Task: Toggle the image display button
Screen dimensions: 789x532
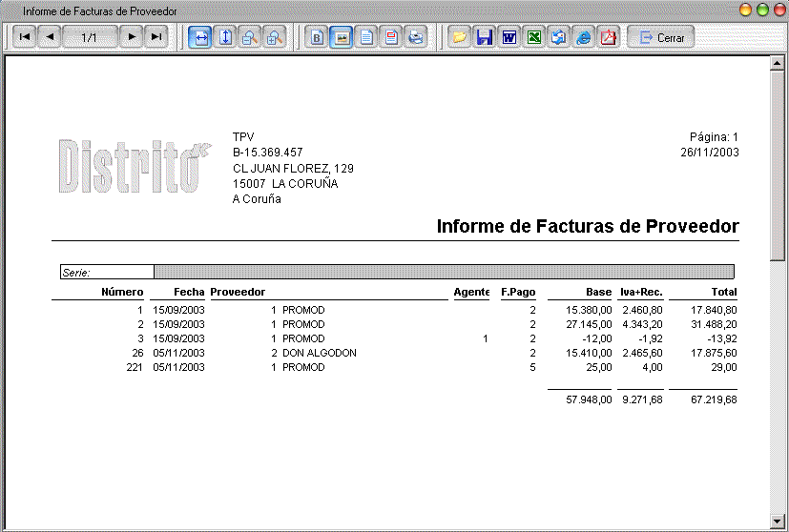Action: point(342,37)
